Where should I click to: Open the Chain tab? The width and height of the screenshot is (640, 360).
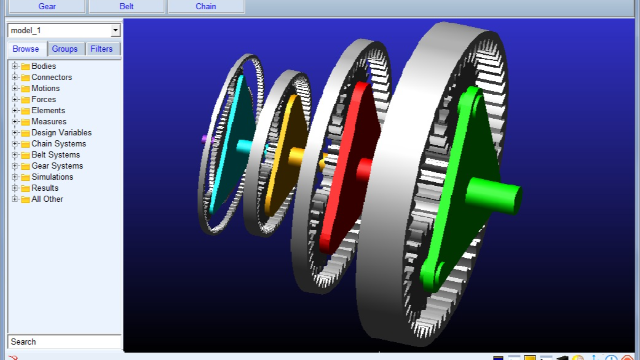pos(206,6)
